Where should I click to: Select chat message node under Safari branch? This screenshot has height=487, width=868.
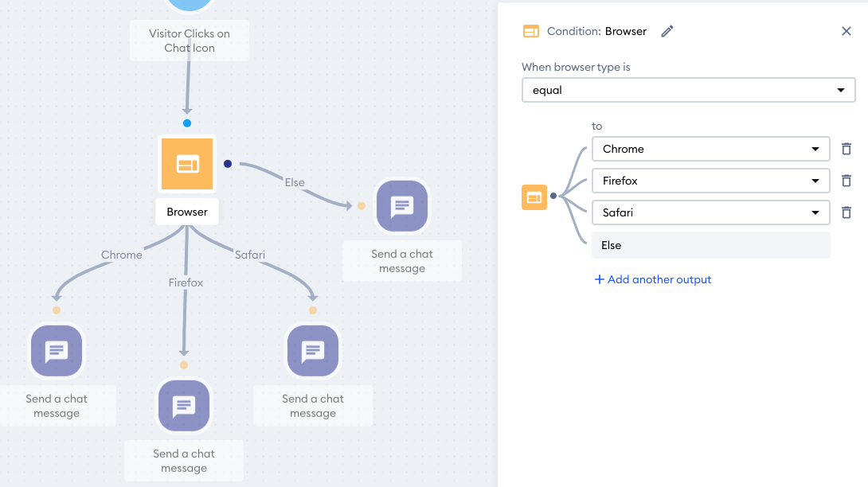313,351
